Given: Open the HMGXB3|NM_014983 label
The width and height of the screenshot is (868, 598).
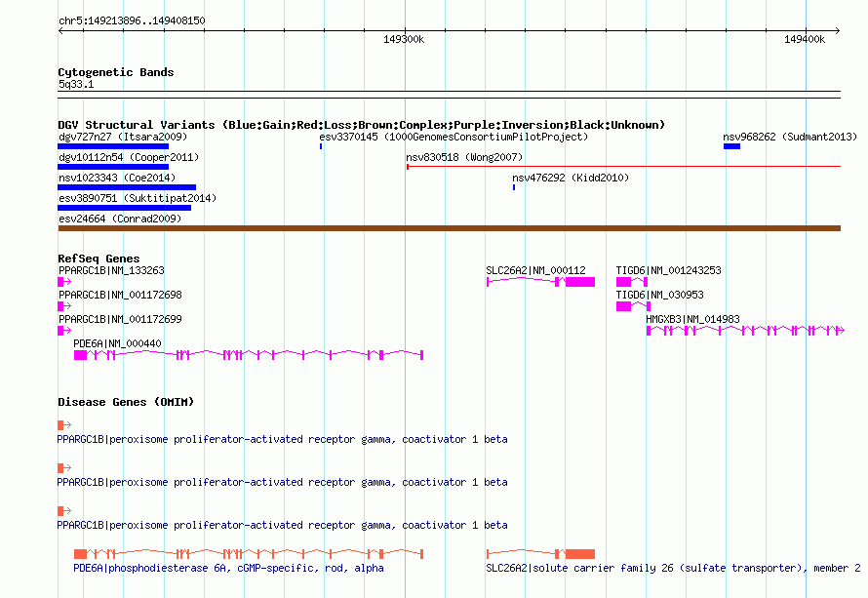Looking at the screenshot, I should click(x=692, y=320).
